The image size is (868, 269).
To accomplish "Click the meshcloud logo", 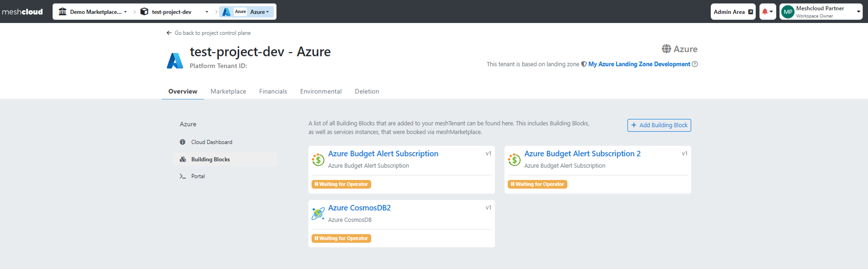I will [22, 12].
